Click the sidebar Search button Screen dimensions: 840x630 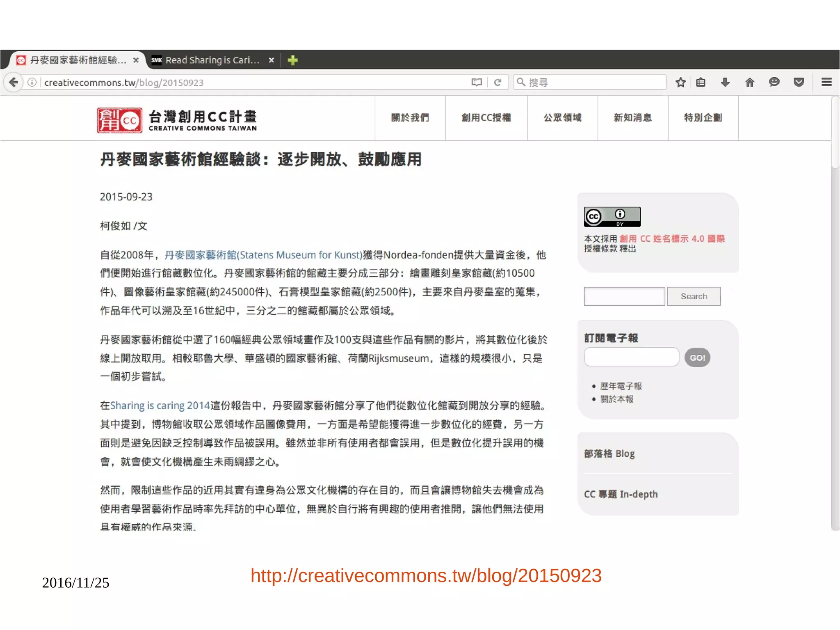coord(694,296)
